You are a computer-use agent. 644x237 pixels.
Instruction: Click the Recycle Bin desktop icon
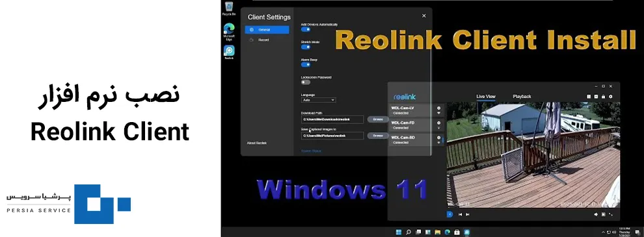click(229, 8)
